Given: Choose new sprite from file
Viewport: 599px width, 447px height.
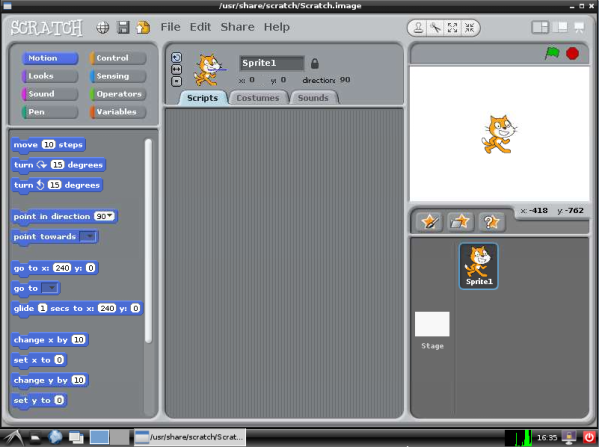Looking at the screenshot, I should pyautogui.click(x=460, y=222).
